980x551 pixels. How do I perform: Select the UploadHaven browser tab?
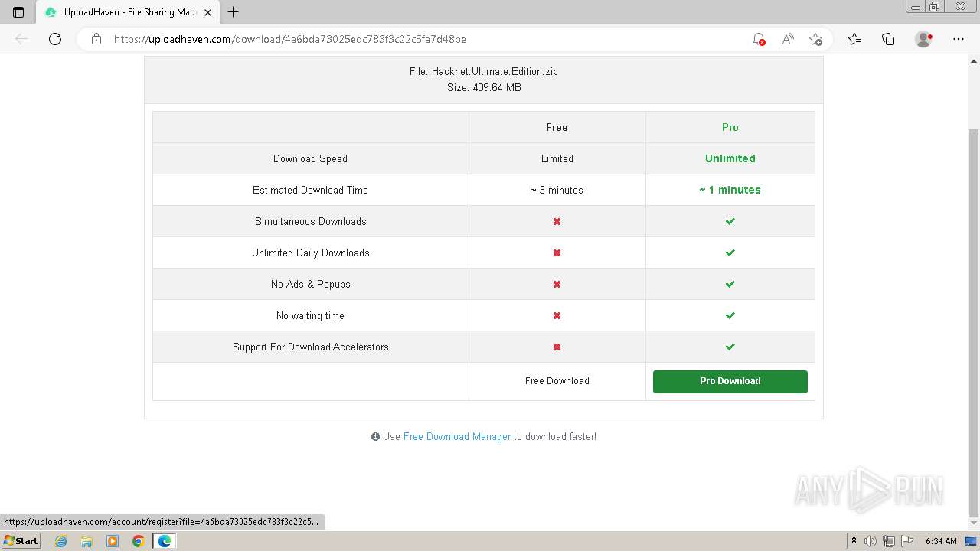129,12
